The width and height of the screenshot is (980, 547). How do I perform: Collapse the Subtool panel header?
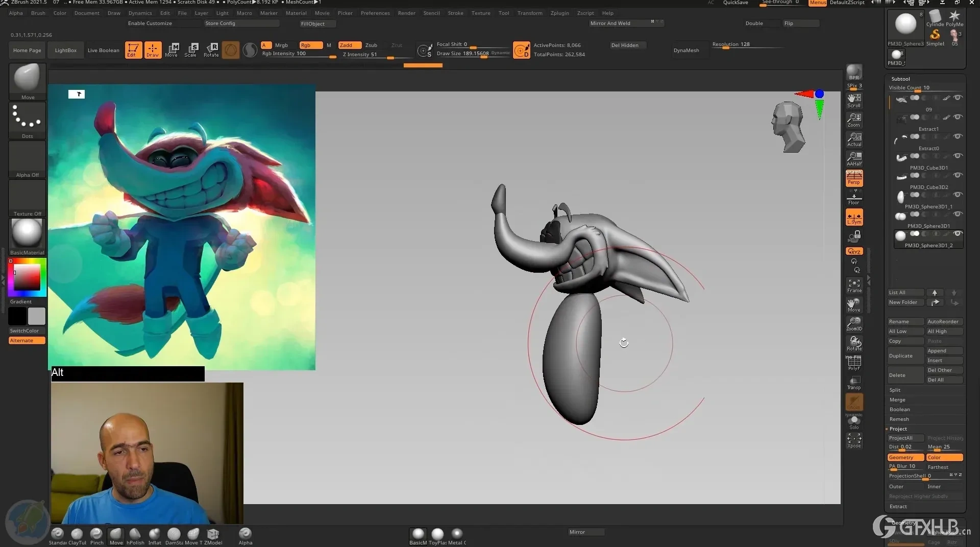900,79
